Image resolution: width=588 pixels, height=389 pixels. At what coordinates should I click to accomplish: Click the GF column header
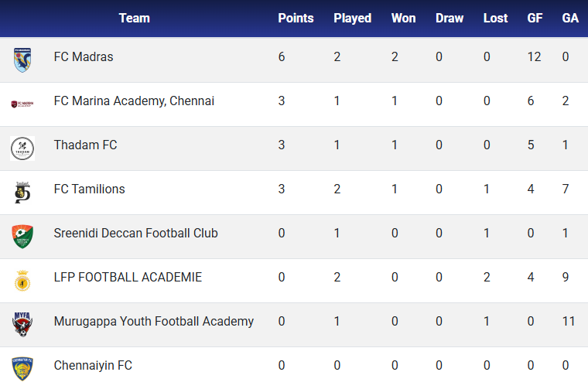(x=535, y=18)
